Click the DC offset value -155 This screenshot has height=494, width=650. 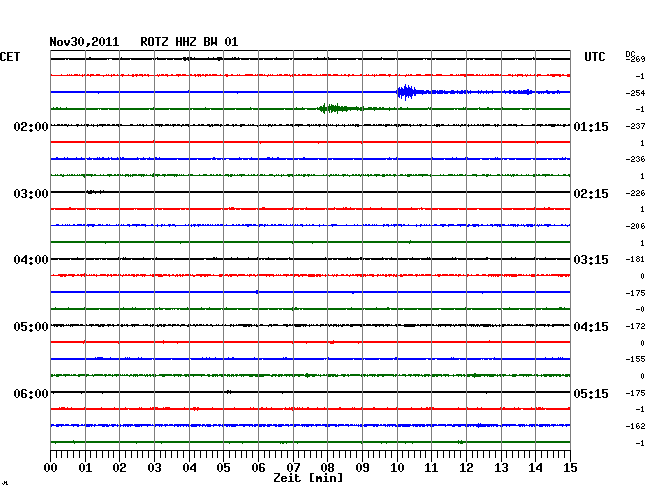point(635,359)
